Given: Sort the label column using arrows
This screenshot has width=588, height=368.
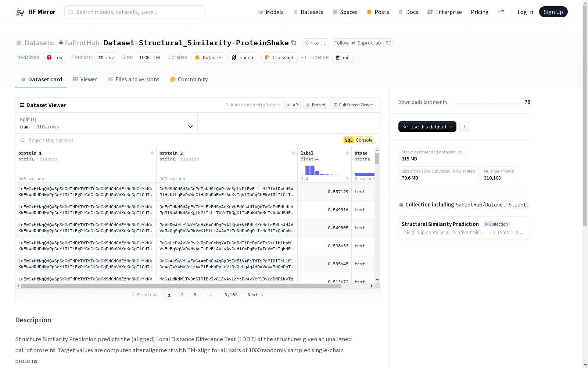Looking at the screenshot, I should 347,153.
